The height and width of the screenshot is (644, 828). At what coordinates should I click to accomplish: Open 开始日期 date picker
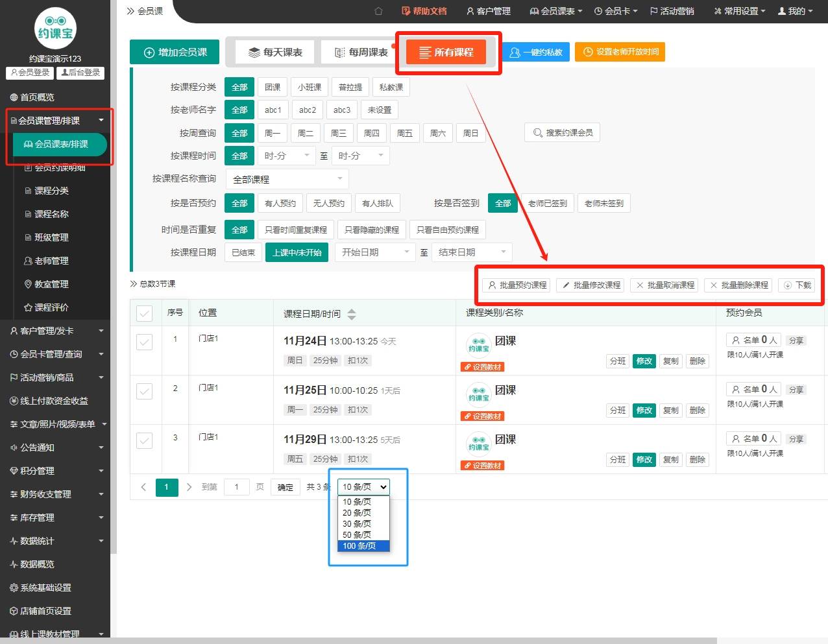tap(375, 252)
